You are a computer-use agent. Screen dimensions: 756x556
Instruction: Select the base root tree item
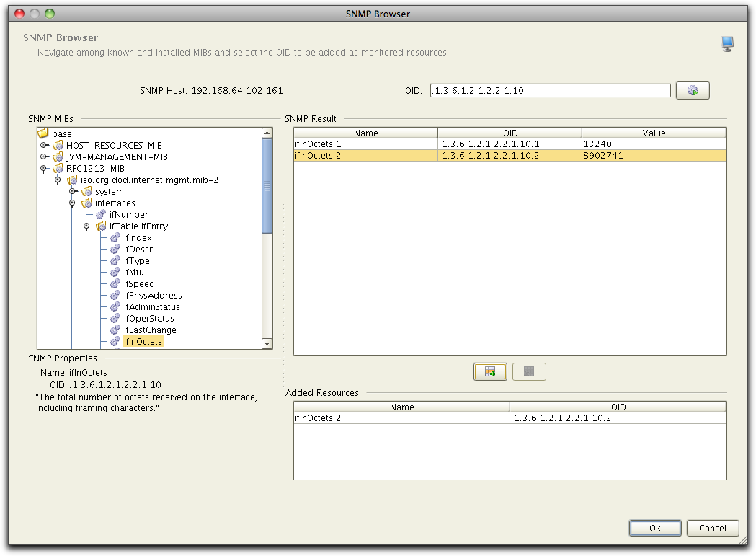point(62,133)
